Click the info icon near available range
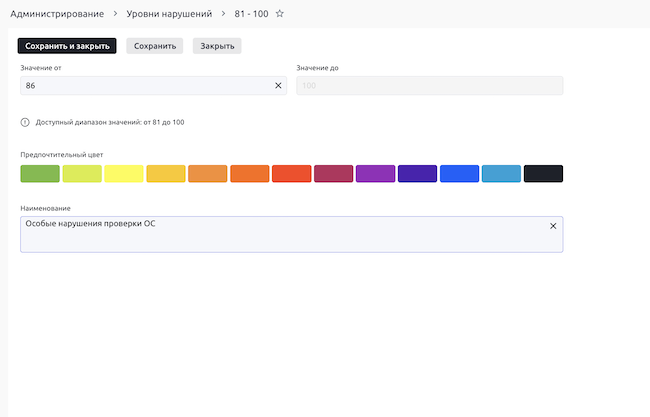Screen dimensions: 650x417 pos(25,122)
